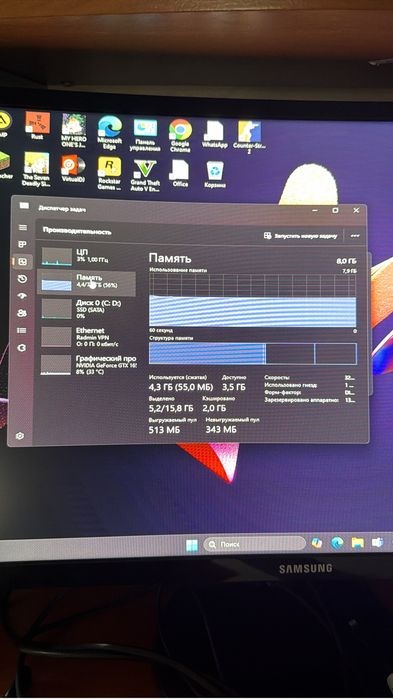The height and width of the screenshot is (699, 393).
Task: Open Services page in Task Manager sidebar
Action: click(22, 348)
